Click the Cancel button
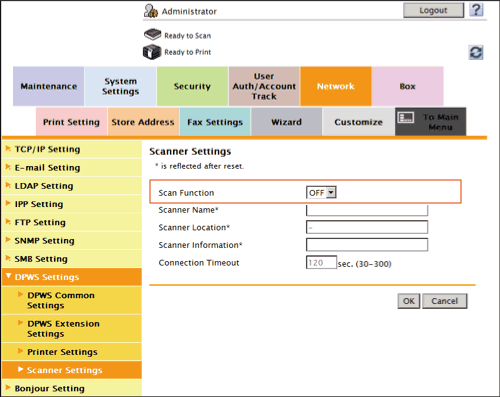The width and height of the screenshot is (500, 397). tap(445, 301)
